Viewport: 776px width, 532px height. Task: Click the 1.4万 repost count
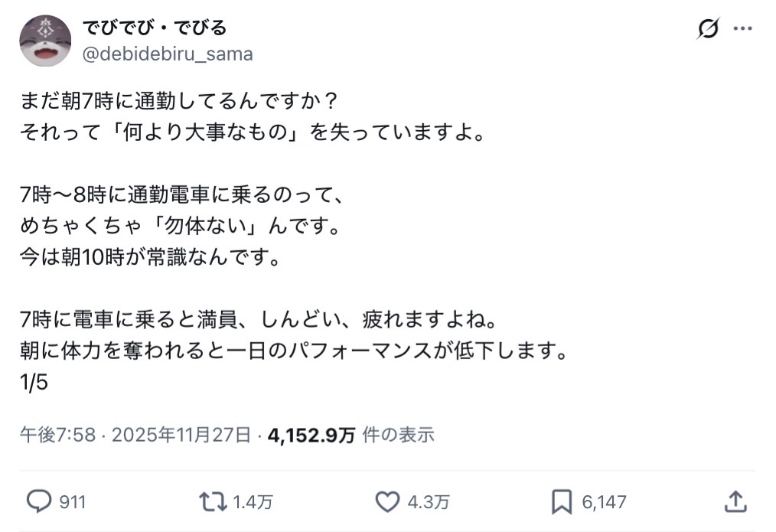coord(253,502)
